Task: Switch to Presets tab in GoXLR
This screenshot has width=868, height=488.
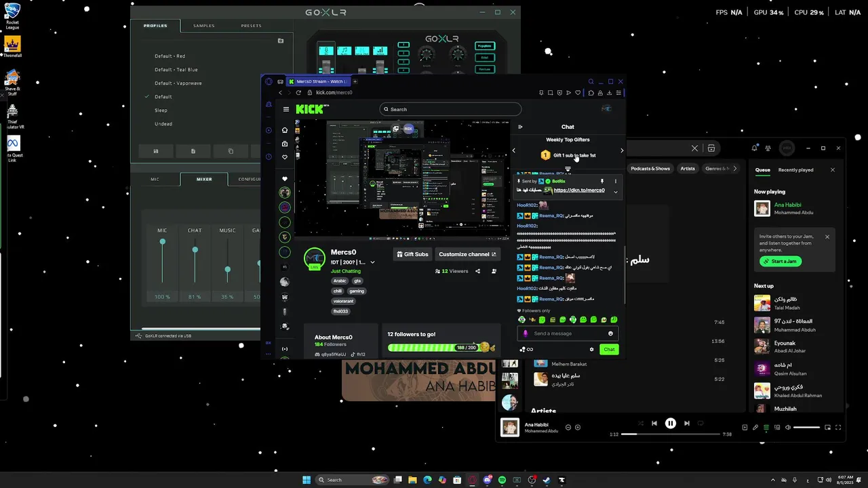Action: [x=251, y=26]
